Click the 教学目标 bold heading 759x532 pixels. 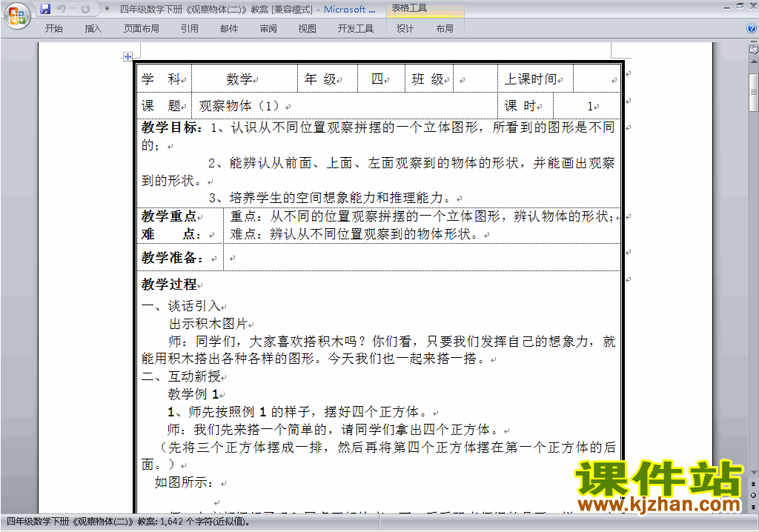(172, 127)
